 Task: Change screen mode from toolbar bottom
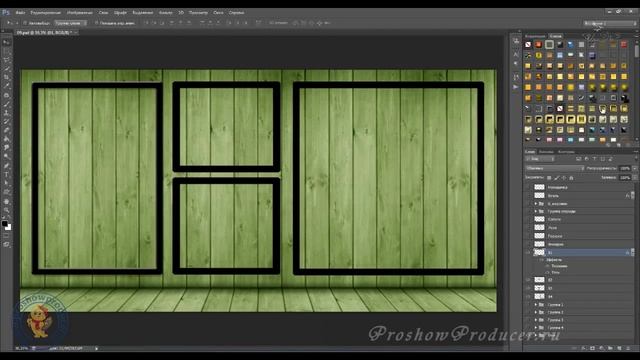7,244
